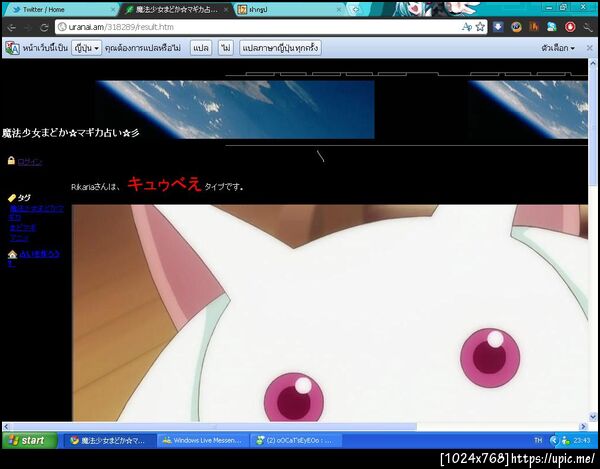Image resolution: width=600 pixels, height=469 pixels.
Task: Click the Windows Messenger tray icon
Action: pyautogui.click(x=566, y=441)
